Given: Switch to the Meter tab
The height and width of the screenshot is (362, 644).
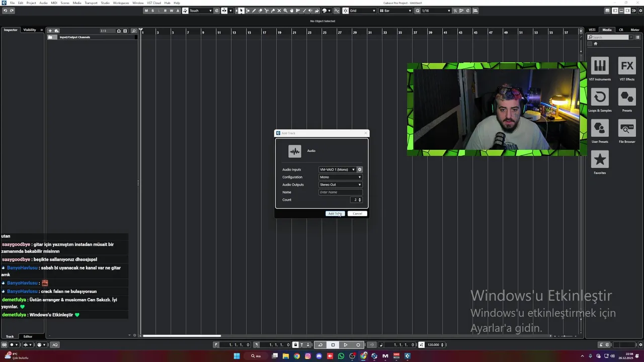Looking at the screenshot, I should click(635, 30).
